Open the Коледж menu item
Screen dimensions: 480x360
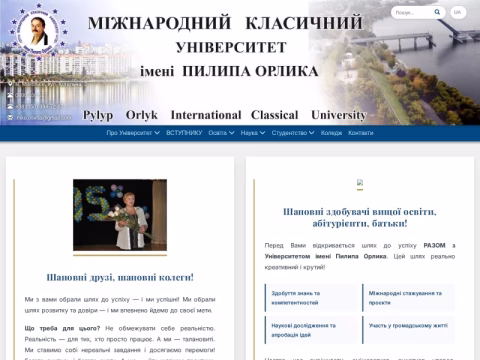pos(331,133)
